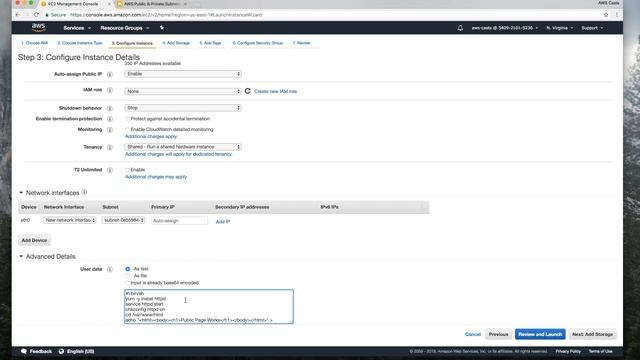Open the Support menu
This screenshot has width=640, height=360.
click(x=592, y=28)
